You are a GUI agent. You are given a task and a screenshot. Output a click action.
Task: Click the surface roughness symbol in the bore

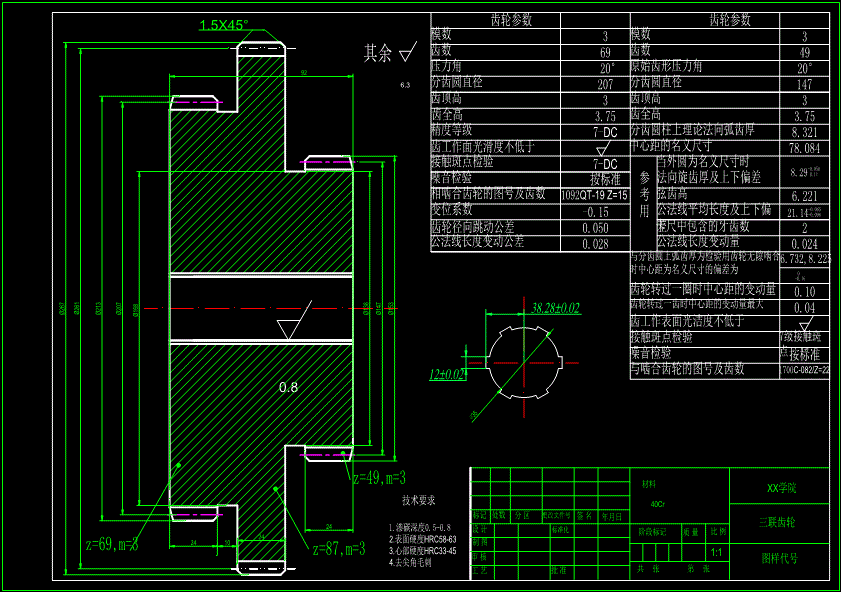coord(294,320)
